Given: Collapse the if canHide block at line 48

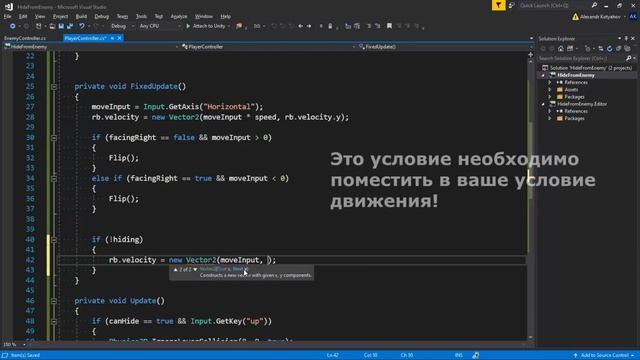Looking at the screenshot, I should tap(54, 321).
